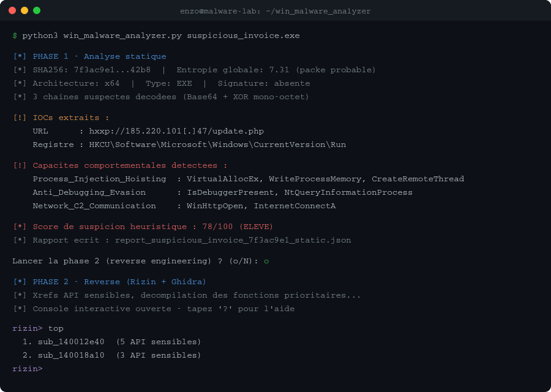Click the yellow minimize window button
Screen dimensions: 551x392
(24, 10)
